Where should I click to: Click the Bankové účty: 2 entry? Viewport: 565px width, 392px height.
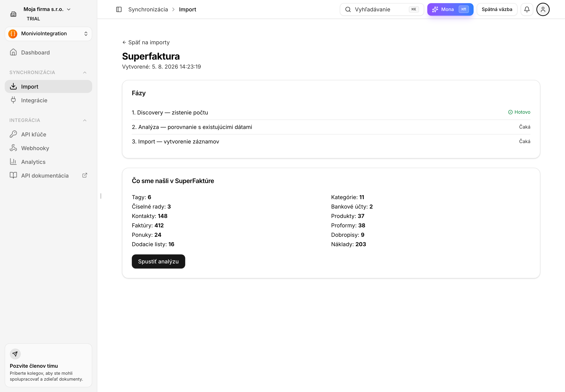click(x=352, y=207)
